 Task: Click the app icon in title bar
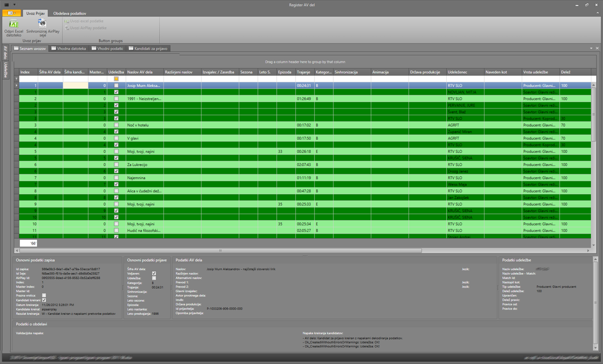tap(6, 5)
